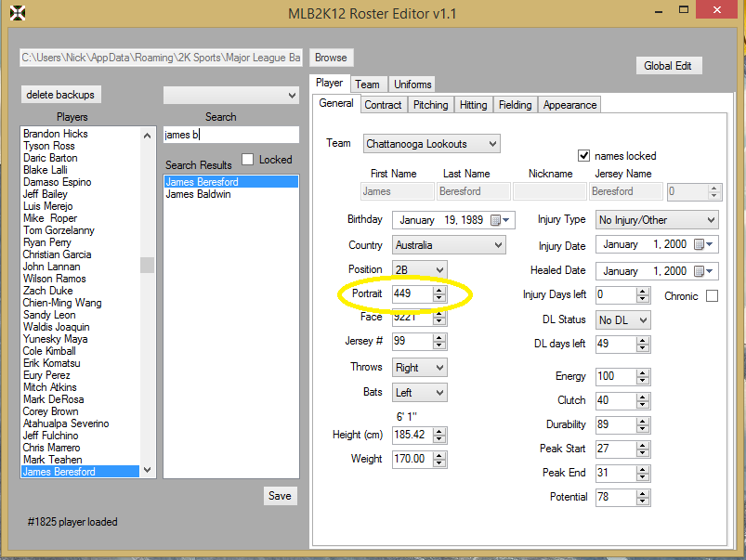The height and width of the screenshot is (560, 746).
Task: Click the app icon in title bar
Action: pos(17,13)
